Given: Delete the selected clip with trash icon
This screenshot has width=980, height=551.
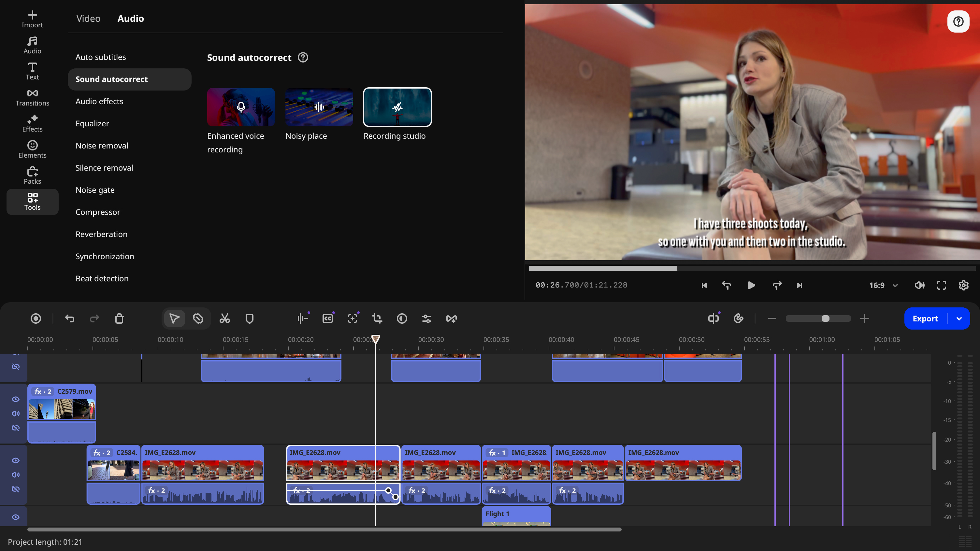Looking at the screenshot, I should pyautogui.click(x=119, y=319).
